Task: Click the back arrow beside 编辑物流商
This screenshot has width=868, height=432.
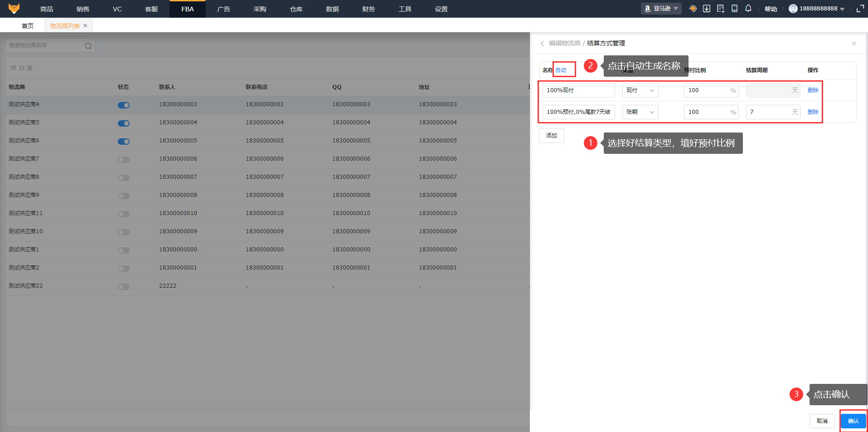Action: pyautogui.click(x=542, y=44)
